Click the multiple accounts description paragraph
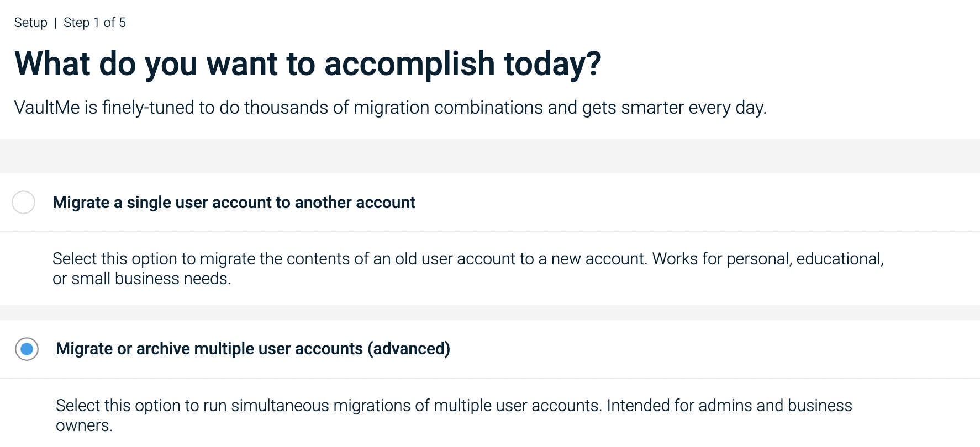This screenshot has height=447, width=980. (x=453, y=415)
